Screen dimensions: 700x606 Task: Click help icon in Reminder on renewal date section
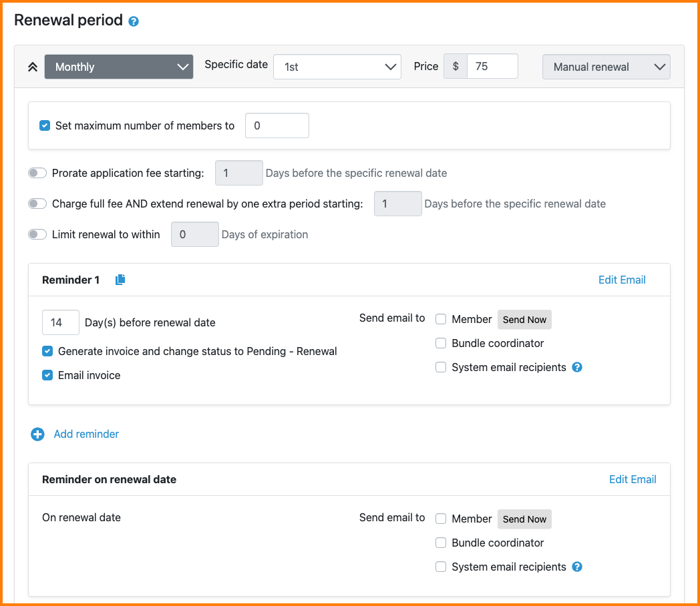pos(577,567)
